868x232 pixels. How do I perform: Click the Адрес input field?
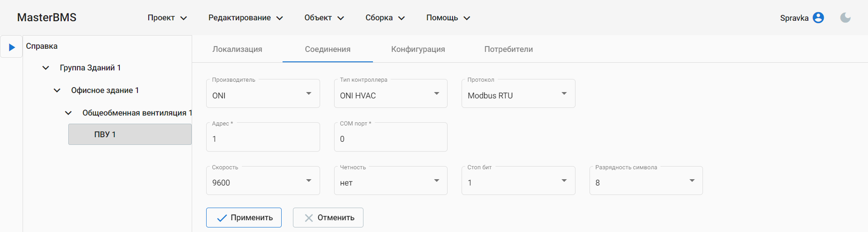click(263, 137)
